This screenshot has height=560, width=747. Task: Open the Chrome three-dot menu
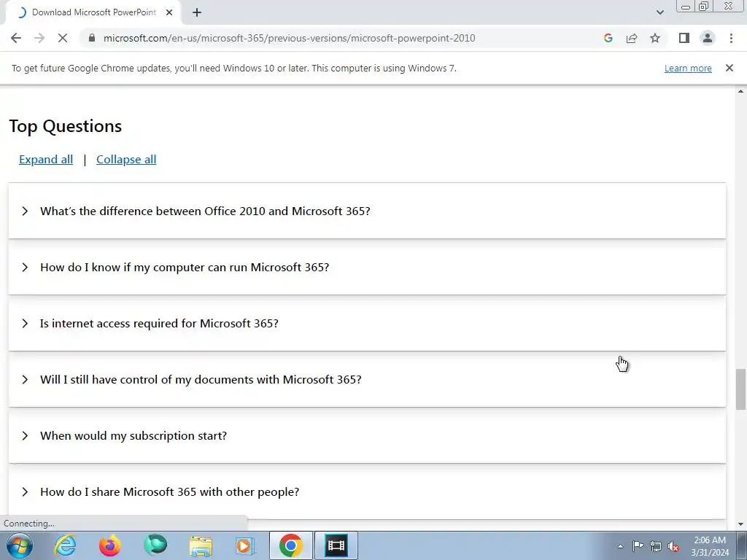tap(731, 38)
